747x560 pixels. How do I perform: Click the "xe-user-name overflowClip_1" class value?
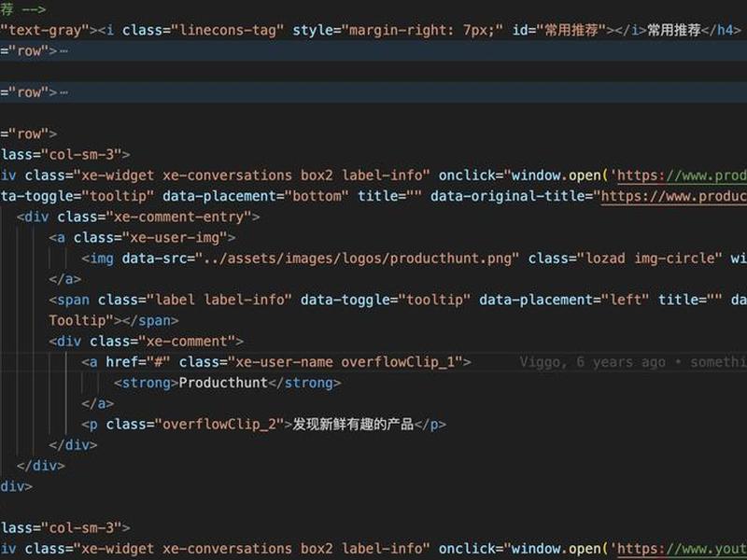[x=345, y=362]
